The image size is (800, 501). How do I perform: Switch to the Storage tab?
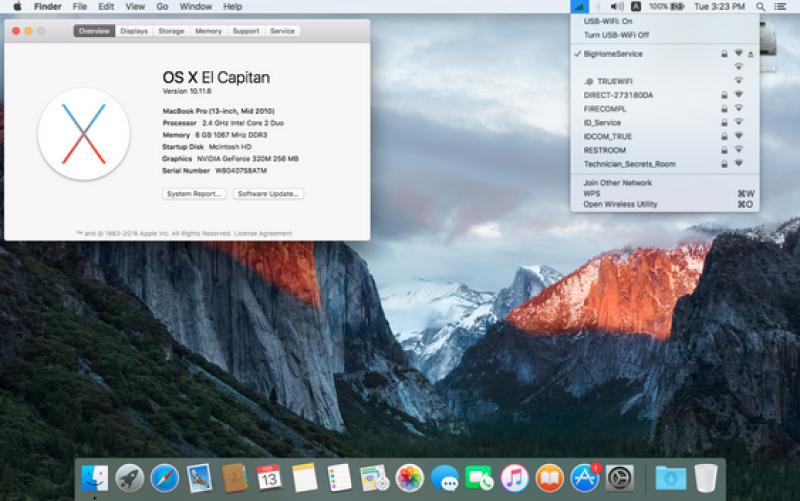click(171, 31)
